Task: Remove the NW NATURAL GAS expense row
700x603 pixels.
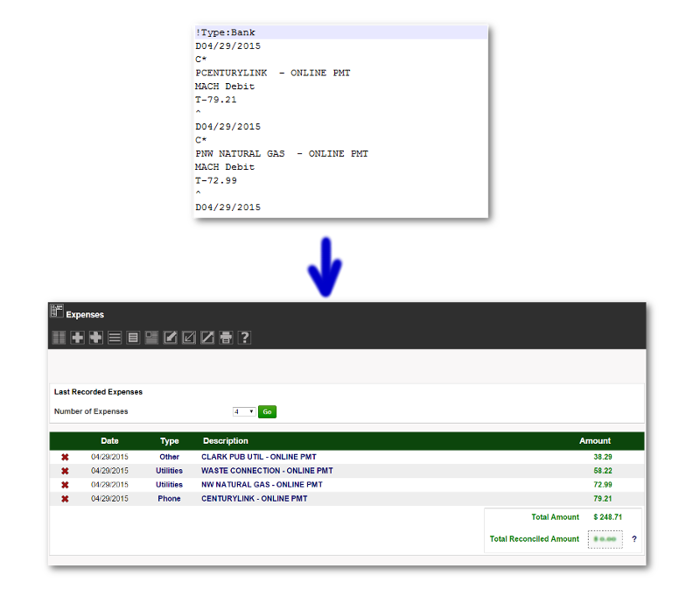Action: coord(65,485)
